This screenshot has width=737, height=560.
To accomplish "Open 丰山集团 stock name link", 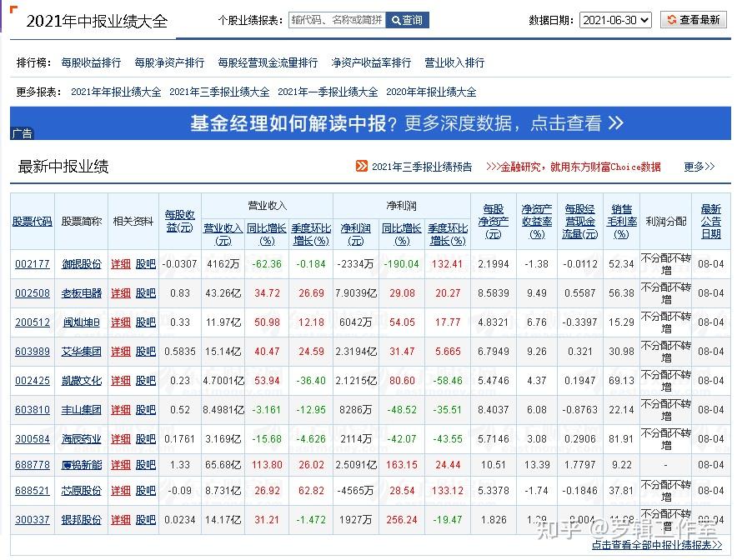I will point(82,410).
